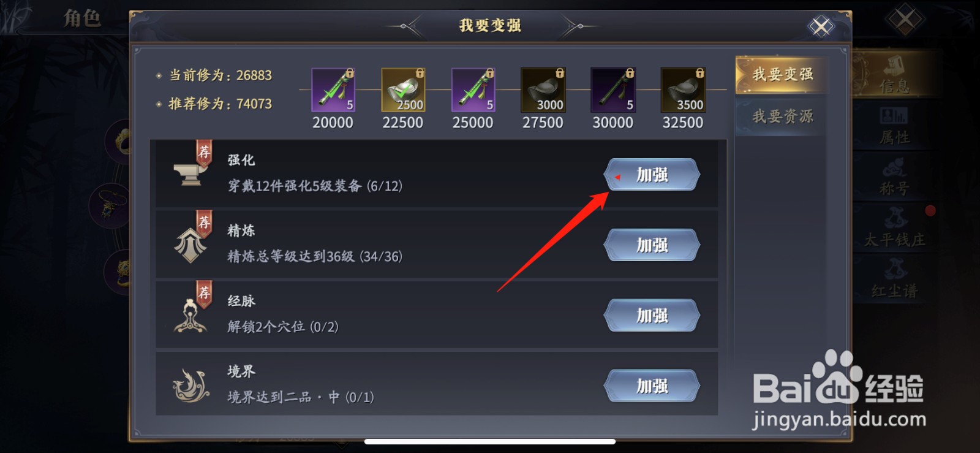
Task: Switch to the 我要资源 tab
Action: tap(782, 116)
